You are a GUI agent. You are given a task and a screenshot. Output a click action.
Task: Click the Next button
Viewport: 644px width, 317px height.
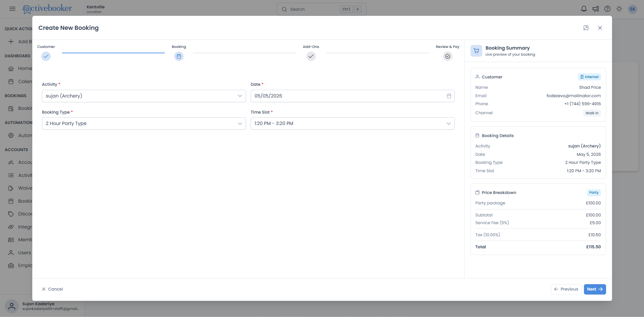[595, 289]
